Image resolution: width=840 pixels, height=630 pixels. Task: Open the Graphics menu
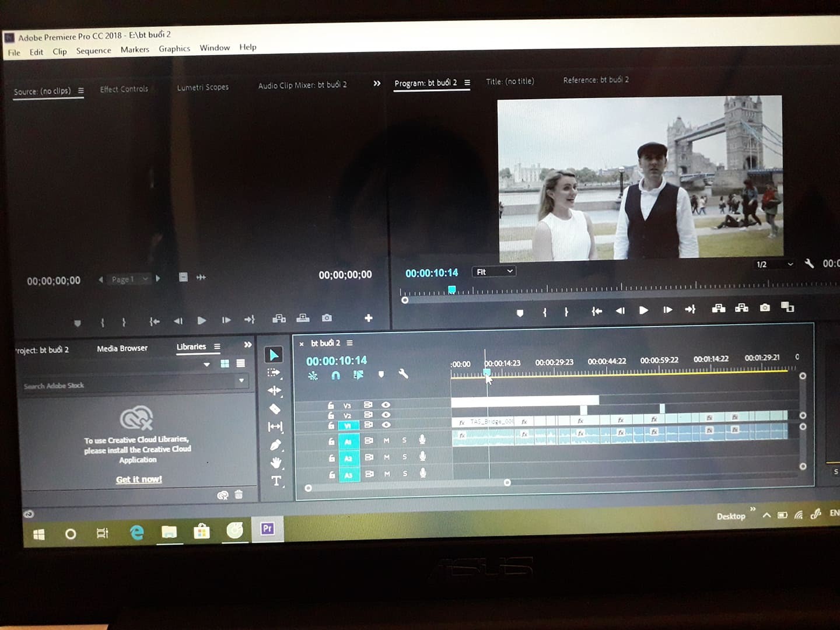coord(174,49)
